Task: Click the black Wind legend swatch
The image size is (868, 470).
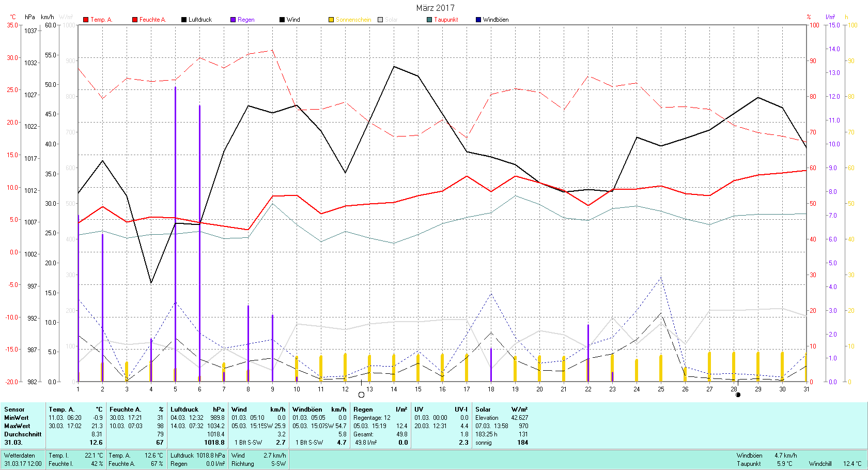Action: (x=282, y=20)
